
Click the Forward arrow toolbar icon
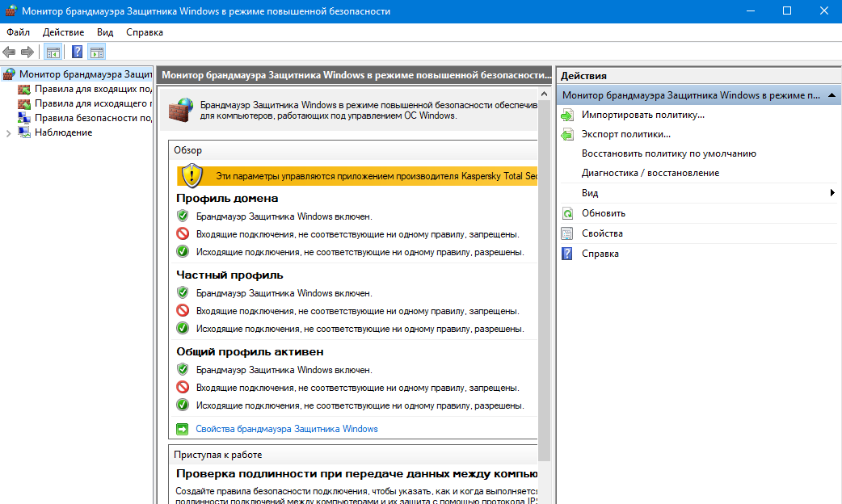[27, 52]
